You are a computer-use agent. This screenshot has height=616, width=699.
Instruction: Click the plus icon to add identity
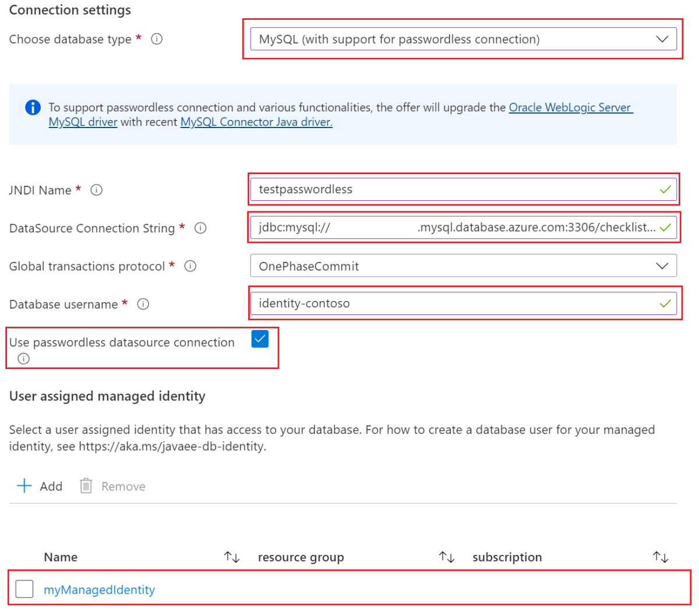click(x=24, y=486)
